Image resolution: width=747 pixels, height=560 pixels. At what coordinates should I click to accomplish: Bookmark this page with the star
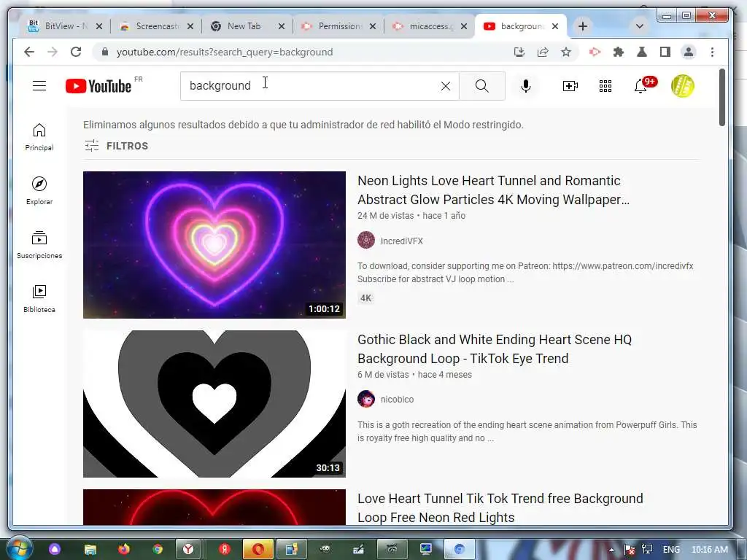566,52
